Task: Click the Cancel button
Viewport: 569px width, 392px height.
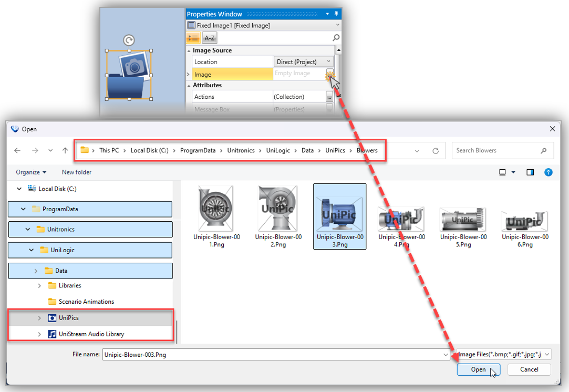Action: click(x=529, y=369)
